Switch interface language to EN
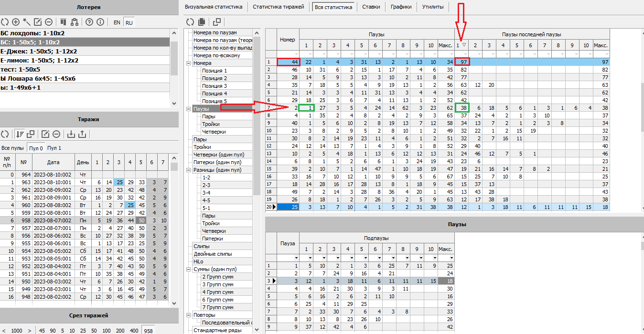Screen dimensions: 644x334 click(117, 22)
